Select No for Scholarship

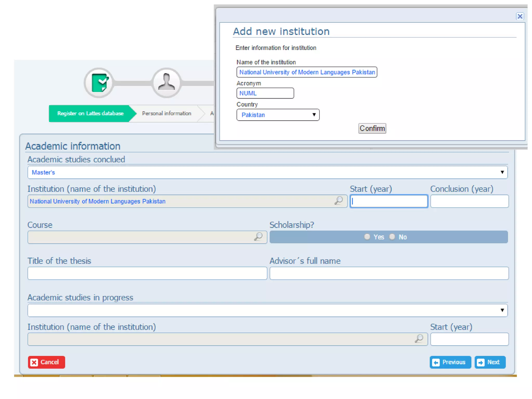click(392, 237)
